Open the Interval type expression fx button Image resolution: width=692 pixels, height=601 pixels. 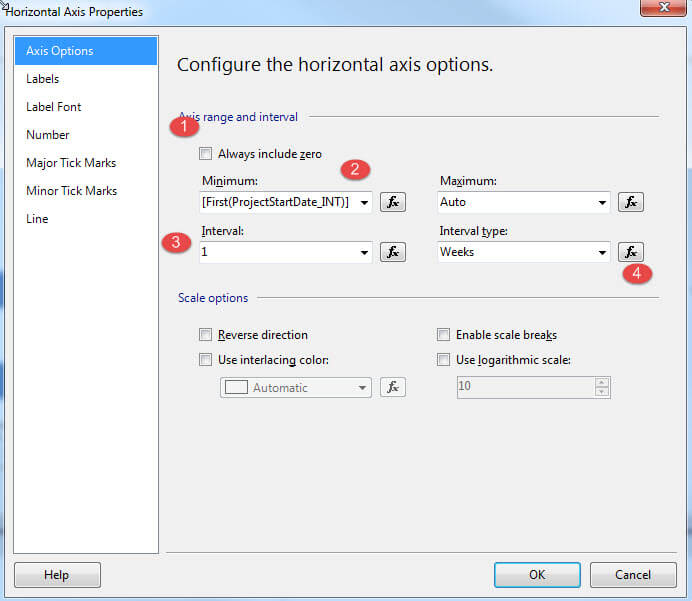coord(630,252)
